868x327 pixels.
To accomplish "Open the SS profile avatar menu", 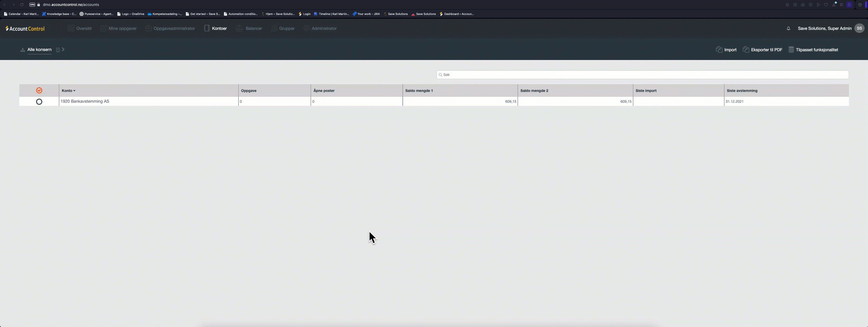I will [859, 28].
